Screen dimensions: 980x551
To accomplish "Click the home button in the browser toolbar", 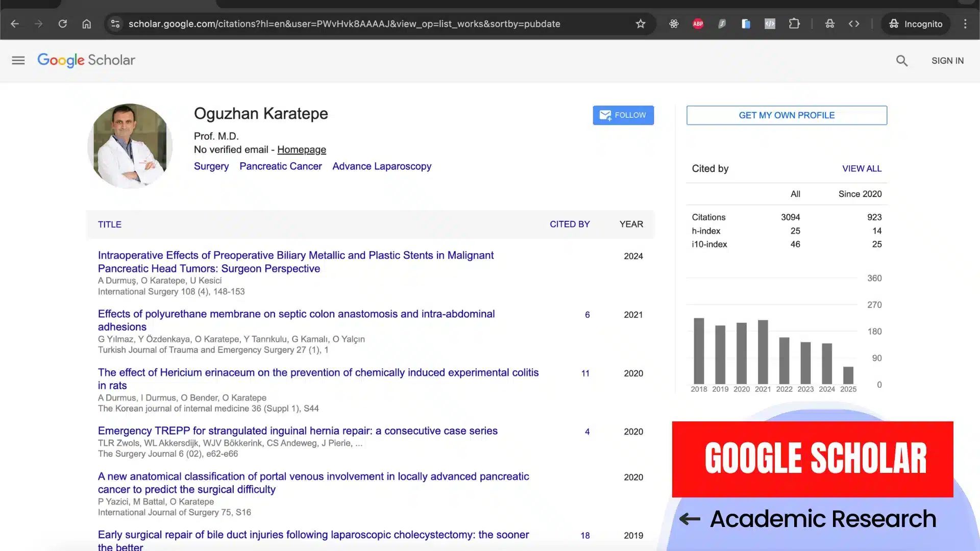I will coord(86,23).
